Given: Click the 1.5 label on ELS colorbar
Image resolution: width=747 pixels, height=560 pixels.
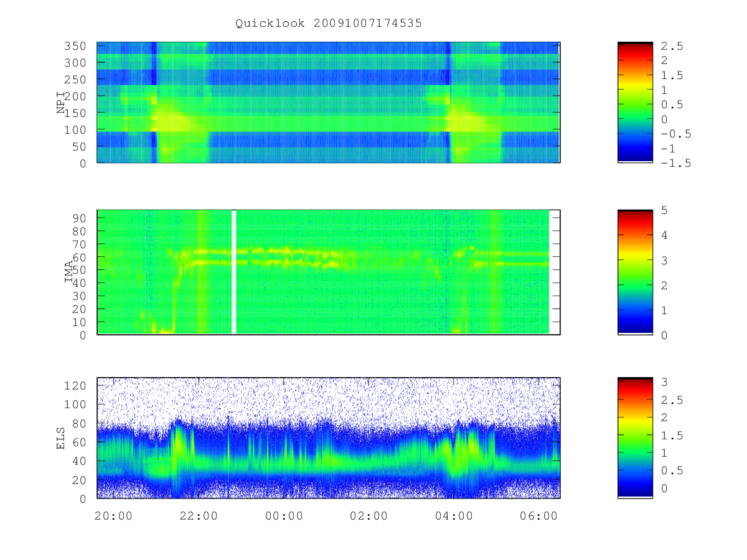Looking at the screenshot, I should point(672,435).
